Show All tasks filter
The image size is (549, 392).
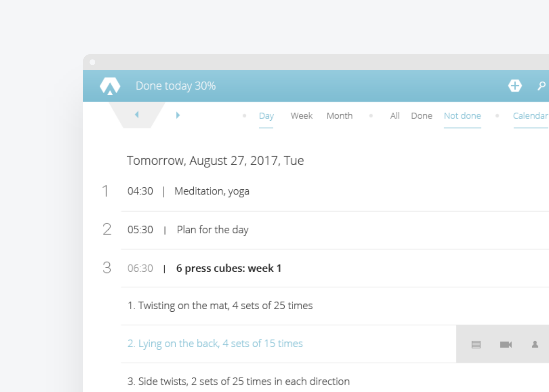click(395, 116)
